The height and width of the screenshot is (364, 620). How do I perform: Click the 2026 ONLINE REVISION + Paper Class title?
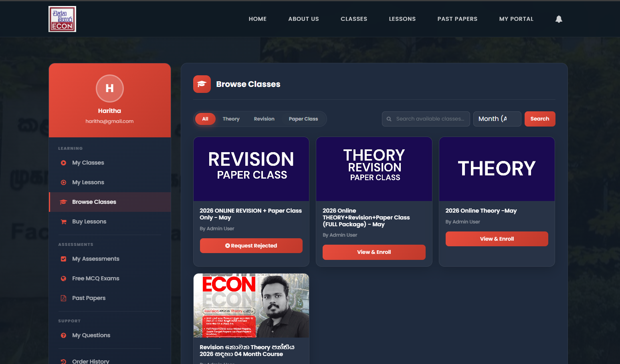point(251,214)
